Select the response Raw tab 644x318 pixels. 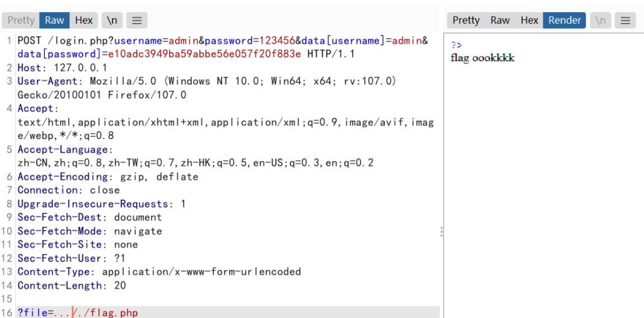tap(500, 20)
